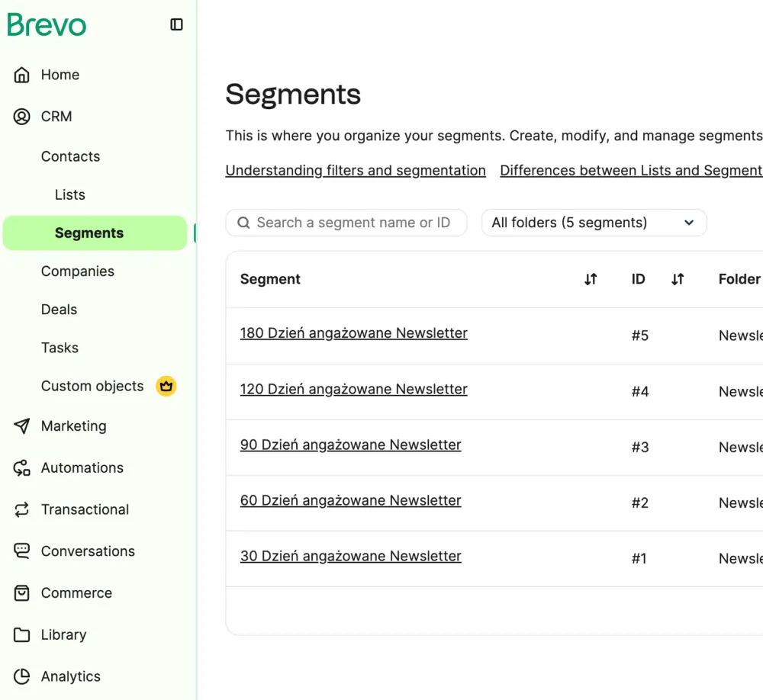The height and width of the screenshot is (700, 763).
Task: Open the 120 Dzień angażowane Newsletter segment
Action: 354,389
